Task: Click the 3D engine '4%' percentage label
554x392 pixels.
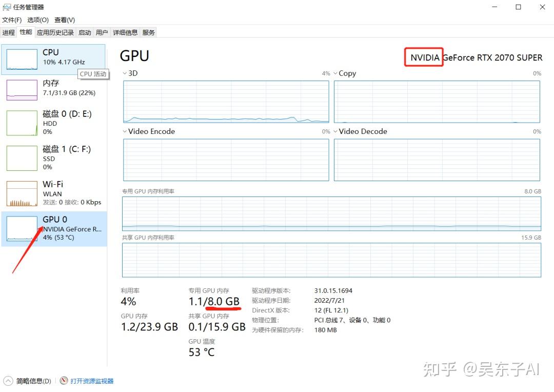Action: point(326,73)
